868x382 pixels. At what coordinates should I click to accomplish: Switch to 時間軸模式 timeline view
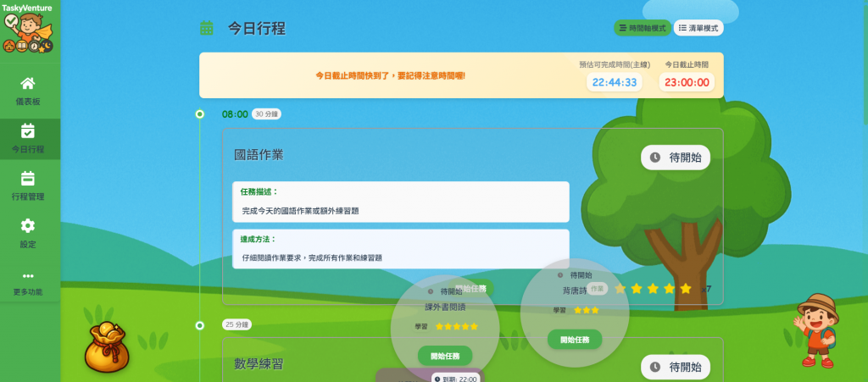point(643,28)
